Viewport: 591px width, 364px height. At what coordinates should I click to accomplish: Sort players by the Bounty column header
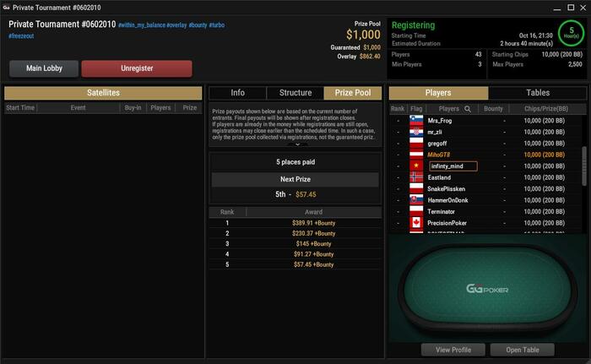493,109
